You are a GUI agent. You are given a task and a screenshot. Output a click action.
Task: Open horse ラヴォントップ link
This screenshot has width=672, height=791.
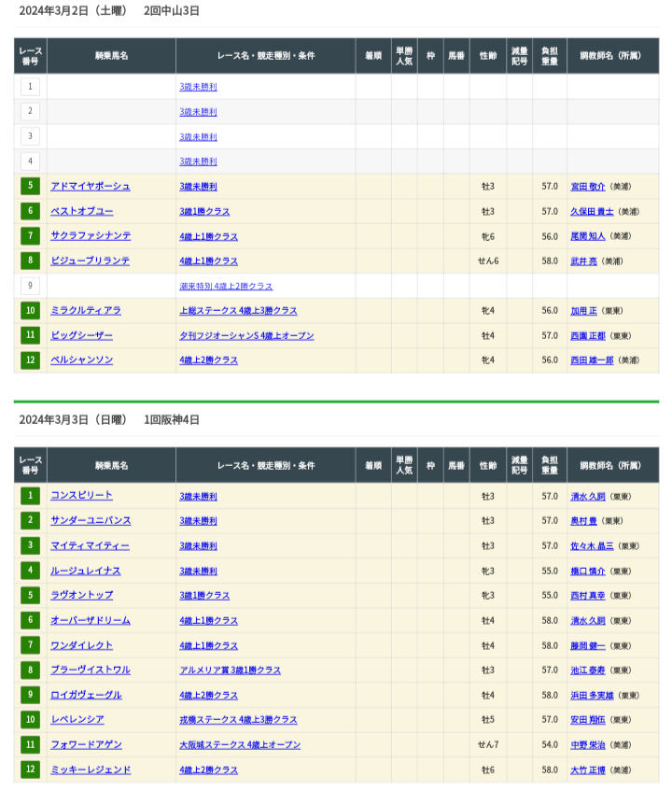(82, 595)
